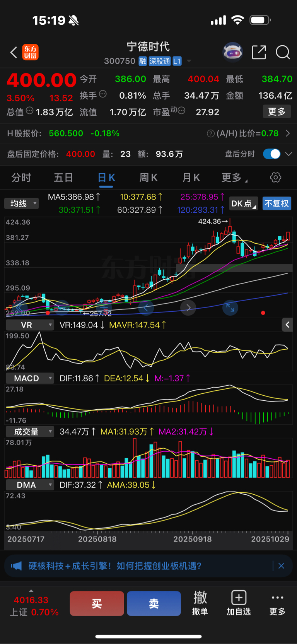Tap the large 400.00 current price
Image resolution: width=297 pixels, height=644 pixels.
41,80
